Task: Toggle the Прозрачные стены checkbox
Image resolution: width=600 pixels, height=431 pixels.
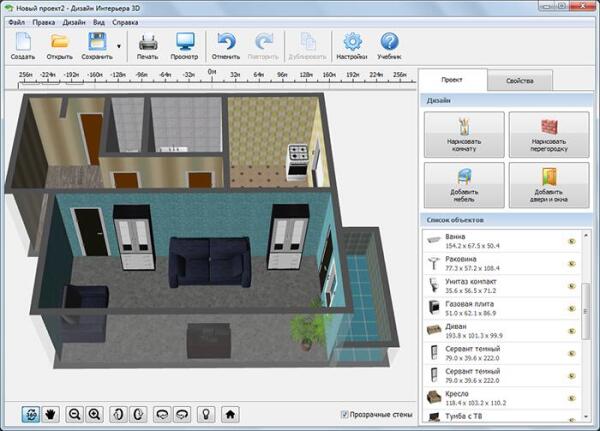Action: point(345,413)
